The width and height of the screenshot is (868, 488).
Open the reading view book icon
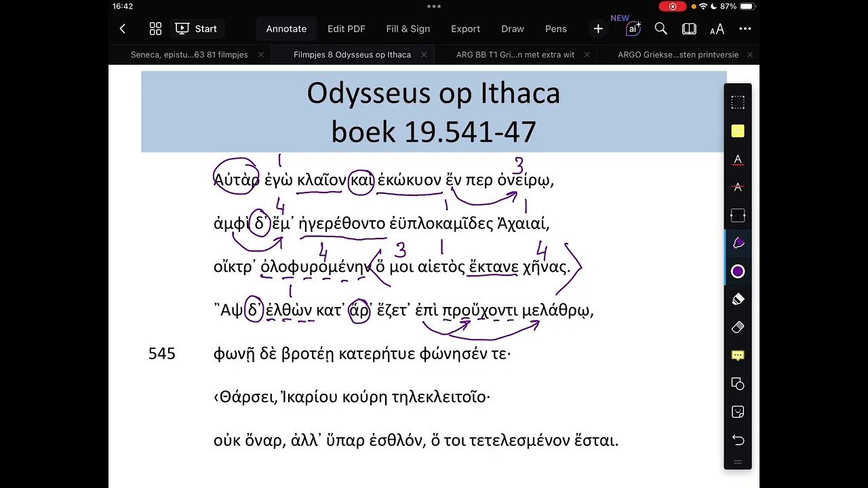(689, 28)
